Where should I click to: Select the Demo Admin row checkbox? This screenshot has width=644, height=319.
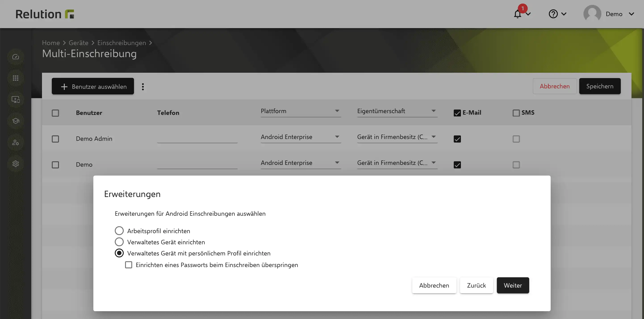point(55,139)
